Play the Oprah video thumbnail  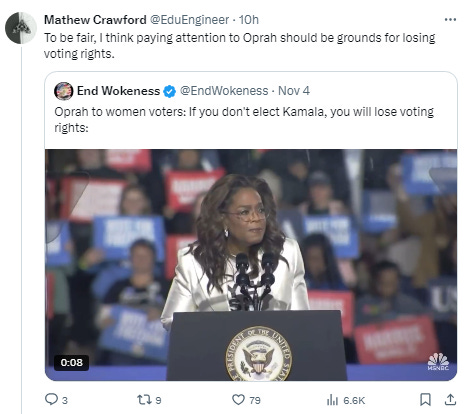(x=251, y=265)
